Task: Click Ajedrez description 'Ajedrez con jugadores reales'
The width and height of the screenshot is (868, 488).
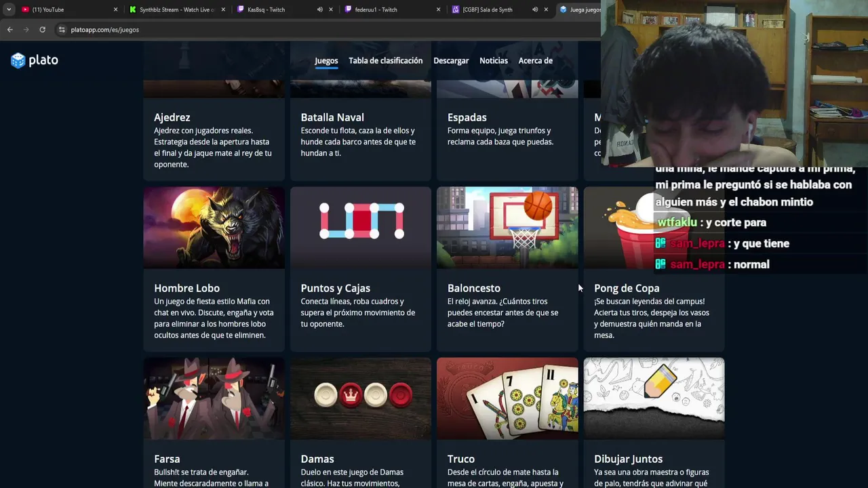Action: (x=203, y=131)
